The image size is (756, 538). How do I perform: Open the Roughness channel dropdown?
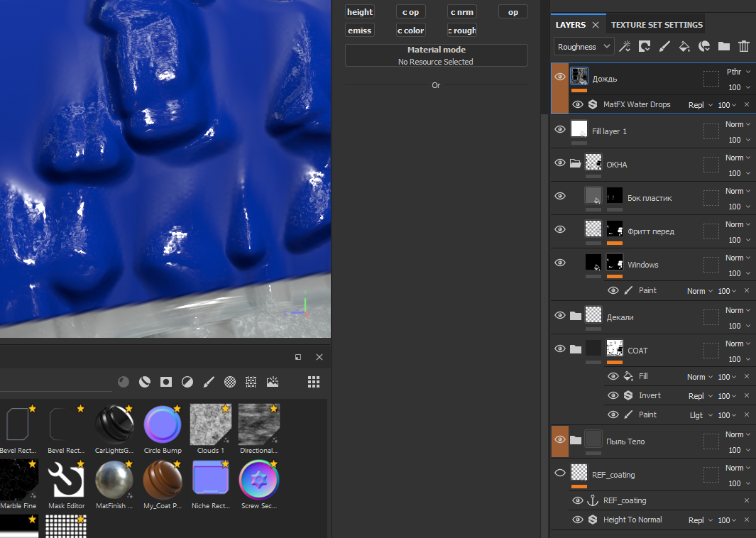click(x=584, y=47)
